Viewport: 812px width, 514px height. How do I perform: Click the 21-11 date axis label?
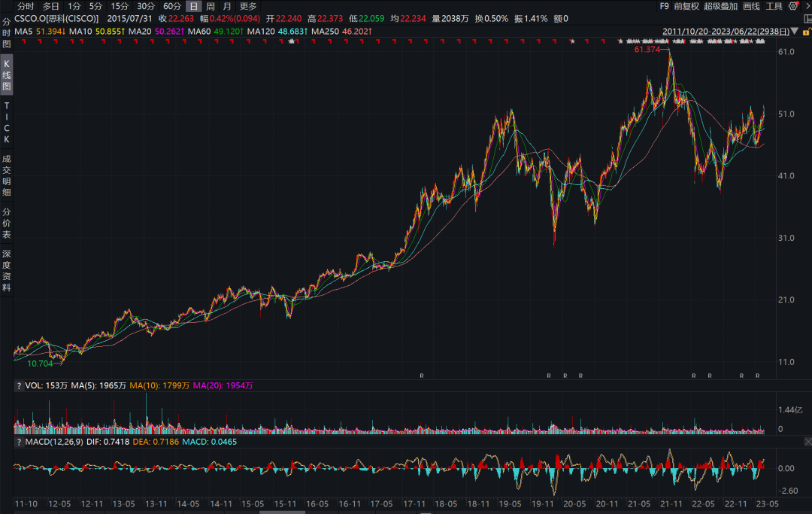[x=671, y=503]
